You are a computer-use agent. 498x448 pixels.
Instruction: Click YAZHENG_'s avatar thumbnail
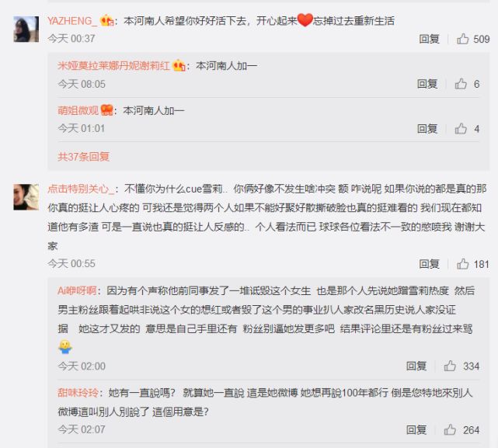(26, 30)
